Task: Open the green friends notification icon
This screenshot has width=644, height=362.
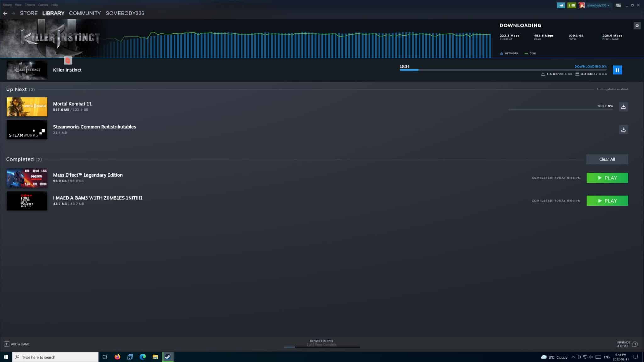Action: coord(571,5)
